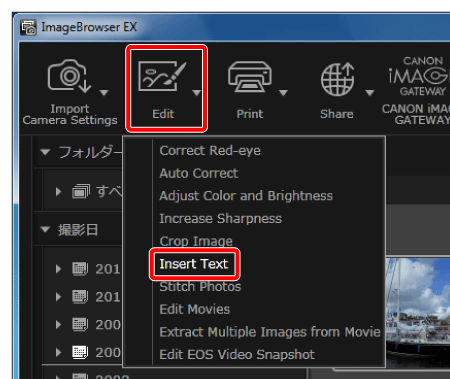Select Extract Multiple Images from Movie
450x379 pixels.
[270, 332]
